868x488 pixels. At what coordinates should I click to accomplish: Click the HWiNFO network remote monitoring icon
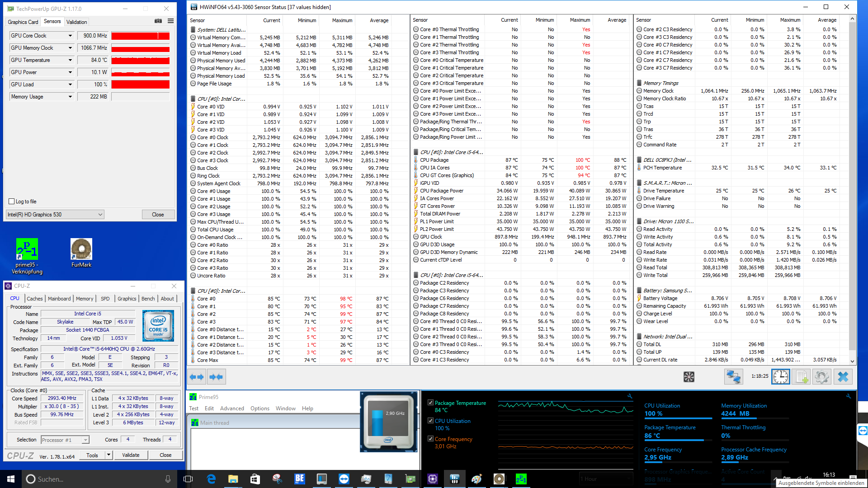point(733,377)
